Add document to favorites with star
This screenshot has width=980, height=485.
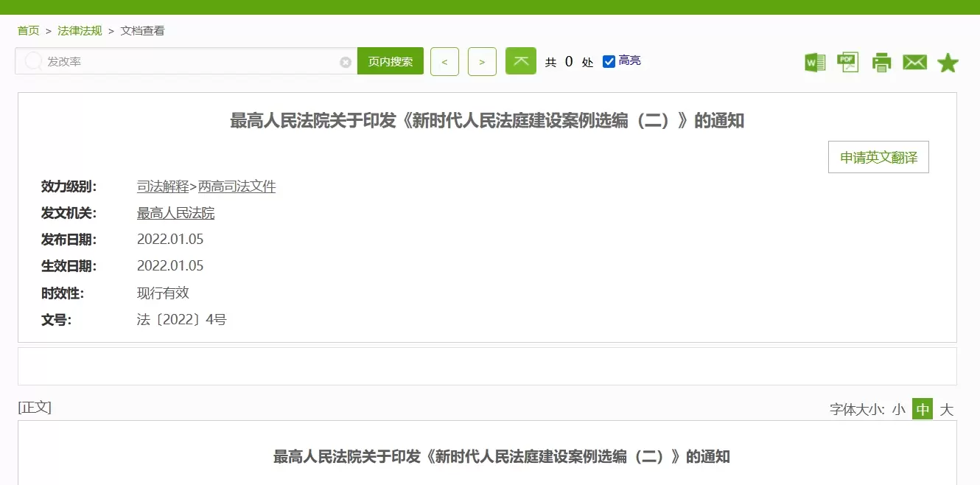948,63
